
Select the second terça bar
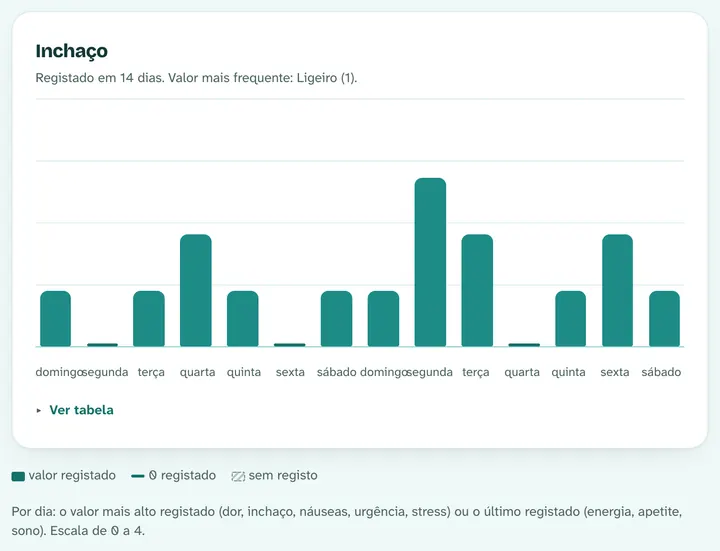tap(477, 290)
